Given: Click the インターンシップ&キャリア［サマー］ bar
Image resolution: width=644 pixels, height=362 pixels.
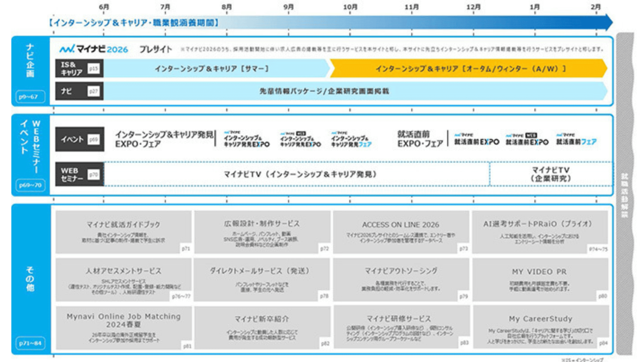Looking at the screenshot, I should tap(215, 69).
